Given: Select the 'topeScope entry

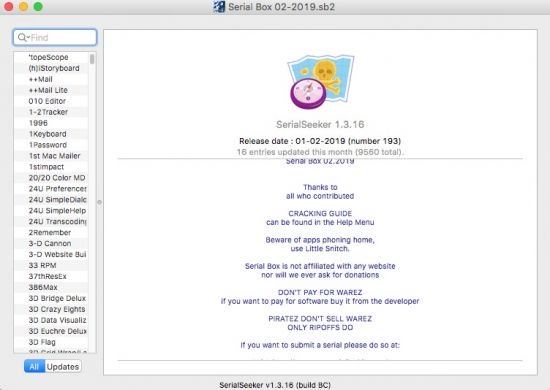Looking at the screenshot, I should point(51,57).
